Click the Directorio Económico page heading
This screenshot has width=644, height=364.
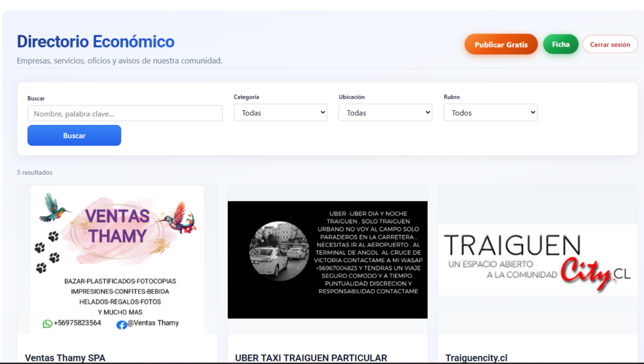pyautogui.click(x=96, y=41)
